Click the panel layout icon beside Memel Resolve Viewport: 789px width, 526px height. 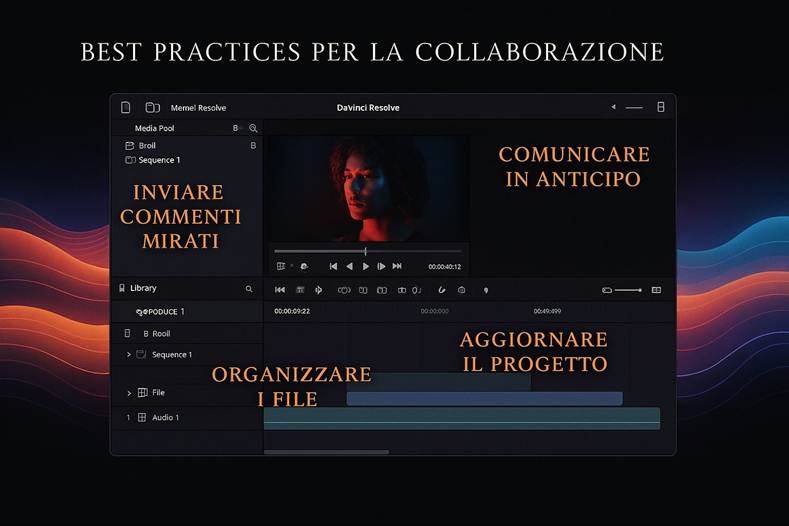pyautogui.click(x=152, y=107)
